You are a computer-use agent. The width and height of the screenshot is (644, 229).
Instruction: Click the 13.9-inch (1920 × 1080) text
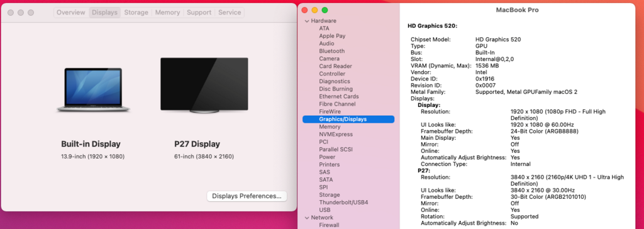point(92,157)
